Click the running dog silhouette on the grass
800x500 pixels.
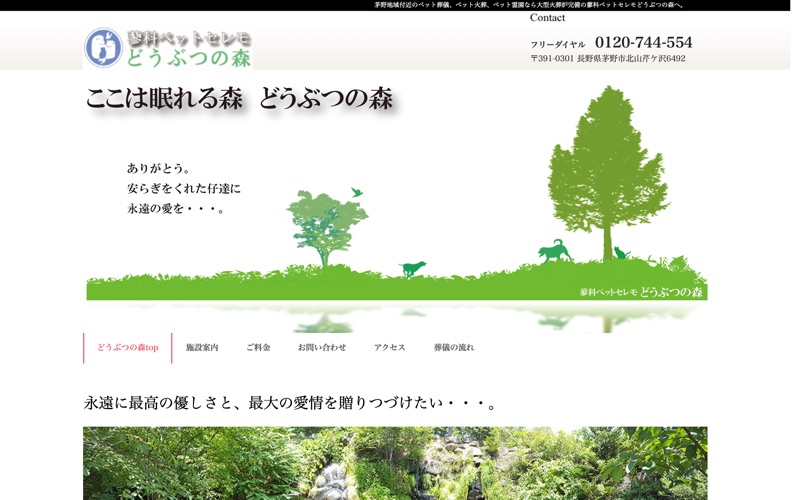point(413,268)
